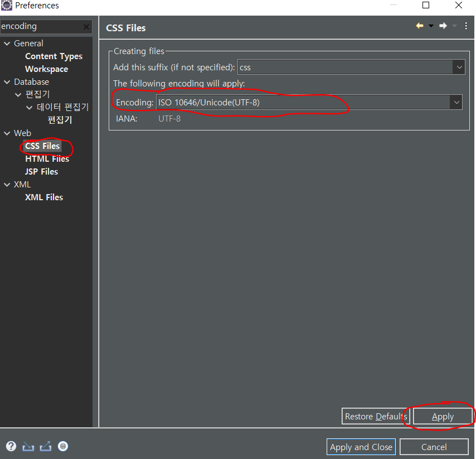Click Apply and Close button
Image resolution: width=476 pixels, height=459 pixels.
click(x=361, y=447)
